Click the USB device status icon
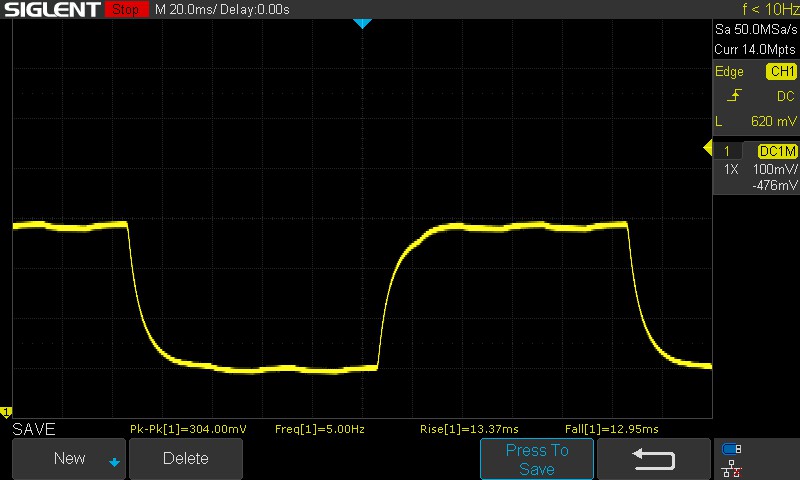800x480 pixels. (731, 449)
